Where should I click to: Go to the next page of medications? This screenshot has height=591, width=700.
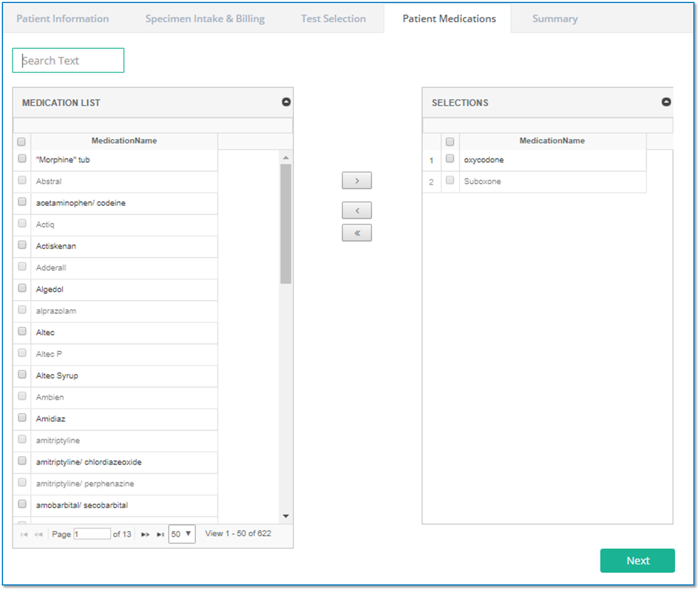(145, 534)
